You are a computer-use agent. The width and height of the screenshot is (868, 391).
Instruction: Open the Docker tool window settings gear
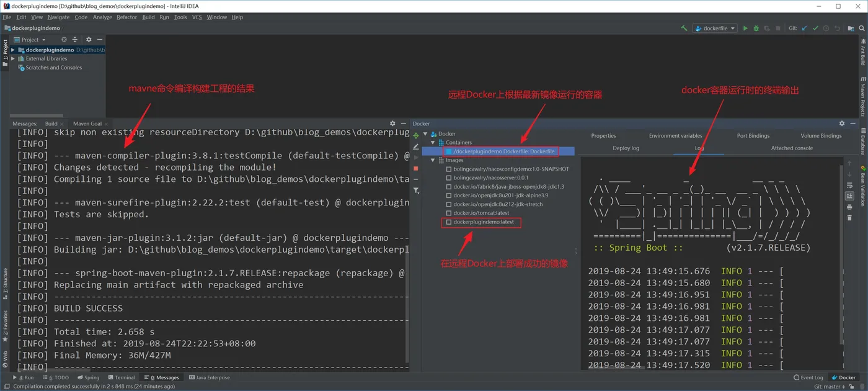[842, 124]
